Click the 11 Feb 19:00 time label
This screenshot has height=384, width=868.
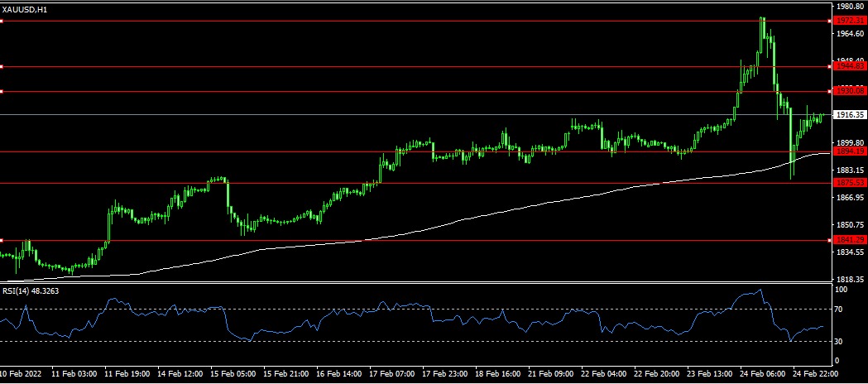pos(127,373)
